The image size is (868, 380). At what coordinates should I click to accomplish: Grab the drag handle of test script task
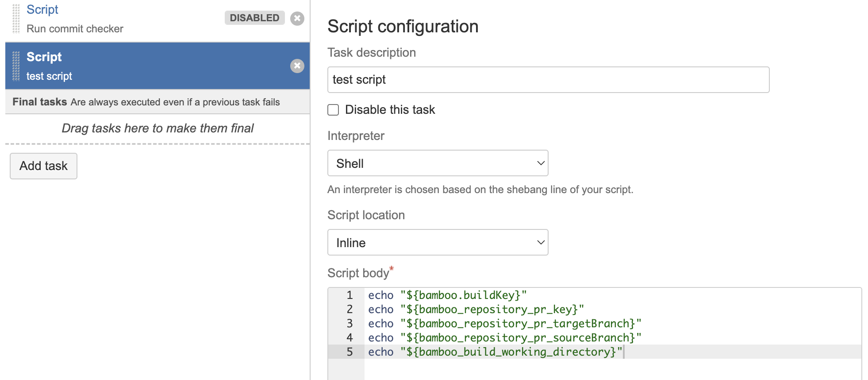click(x=16, y=66)
